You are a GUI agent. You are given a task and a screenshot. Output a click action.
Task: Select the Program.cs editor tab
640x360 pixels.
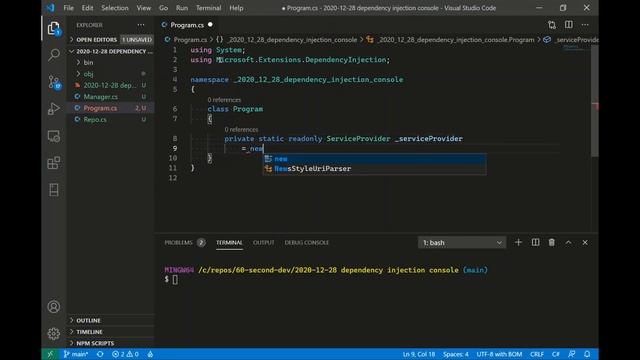click(x=187, y=25)
